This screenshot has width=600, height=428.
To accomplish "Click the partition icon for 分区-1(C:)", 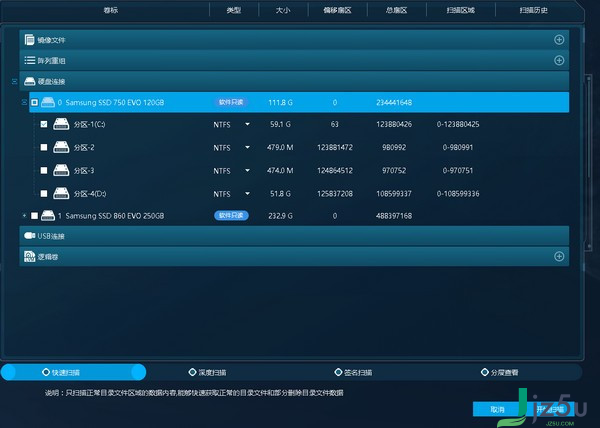I will click(x=61, y=124).
